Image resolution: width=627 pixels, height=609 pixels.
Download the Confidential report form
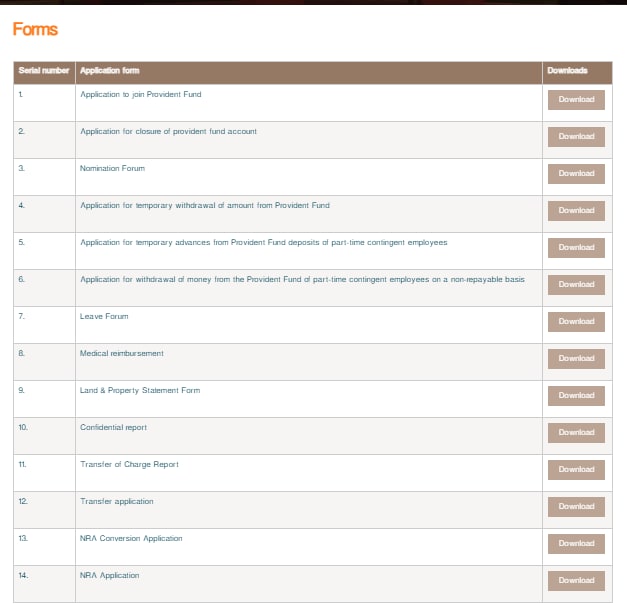click(576, 432)
